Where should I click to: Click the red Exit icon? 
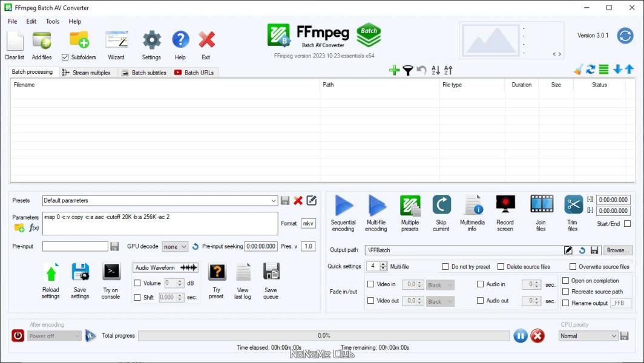pyautogui.click(x=206, y=41)
